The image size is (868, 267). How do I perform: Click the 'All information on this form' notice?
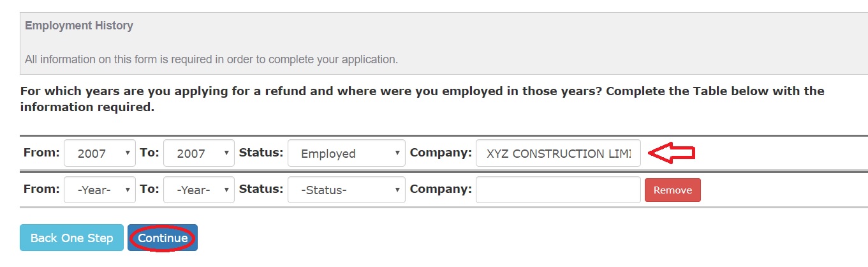coord(211,59)
